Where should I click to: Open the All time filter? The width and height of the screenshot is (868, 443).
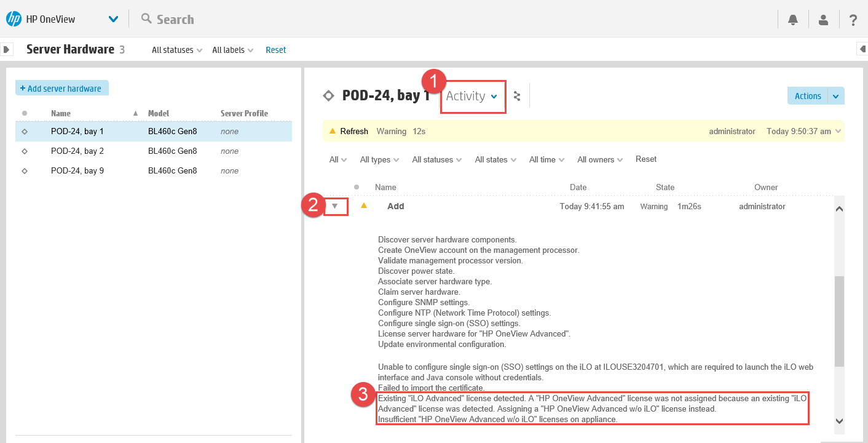(x=546, y=159)
